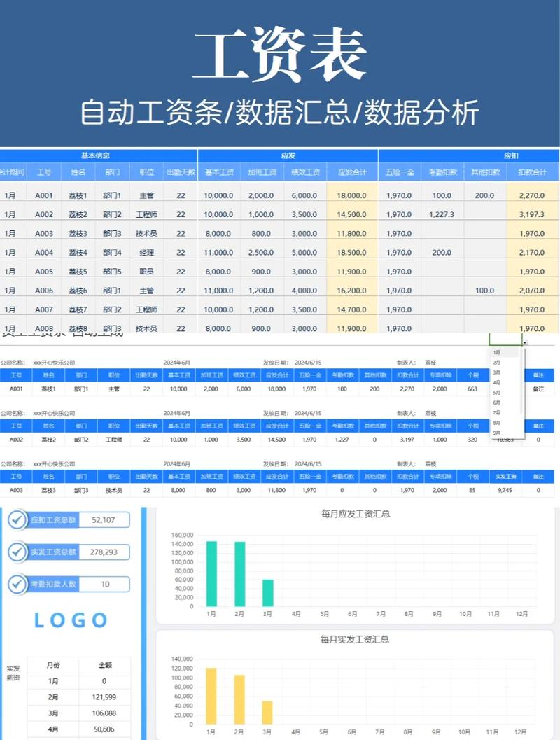Click the blue LOGO placeholder
Image resolution: width=560 pixels, height=740 pixels.
pyautogui.click(x=71, y=620)
